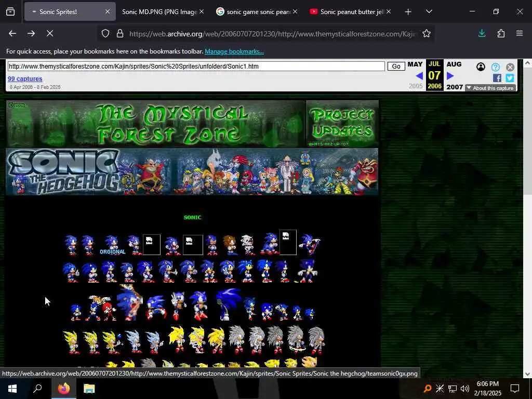Image resolution: width=532 pixels, height=399 pixels.
Task: Go to previous capture blue arrow
Action: point(419,76)
